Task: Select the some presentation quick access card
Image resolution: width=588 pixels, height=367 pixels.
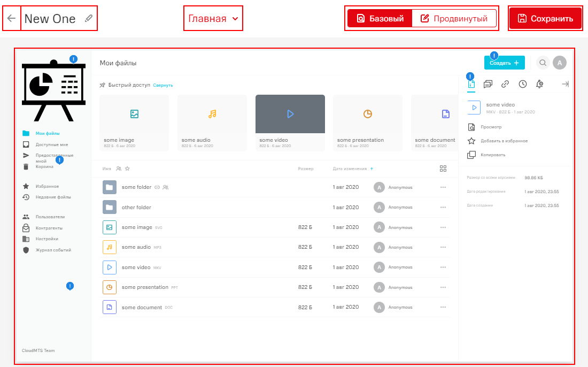Action: pos(368,121)
